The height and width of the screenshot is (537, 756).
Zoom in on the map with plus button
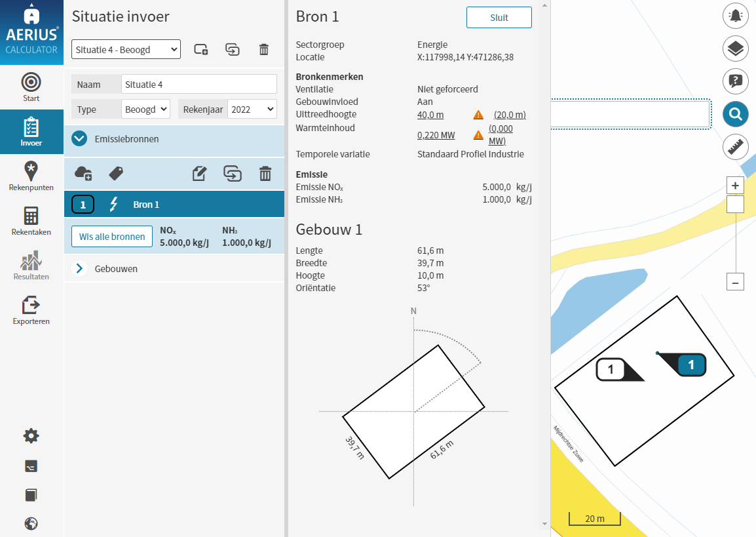tap(735, 186)
